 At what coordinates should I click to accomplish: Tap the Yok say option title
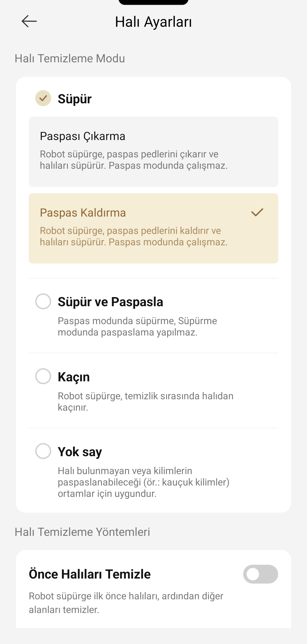80,452
